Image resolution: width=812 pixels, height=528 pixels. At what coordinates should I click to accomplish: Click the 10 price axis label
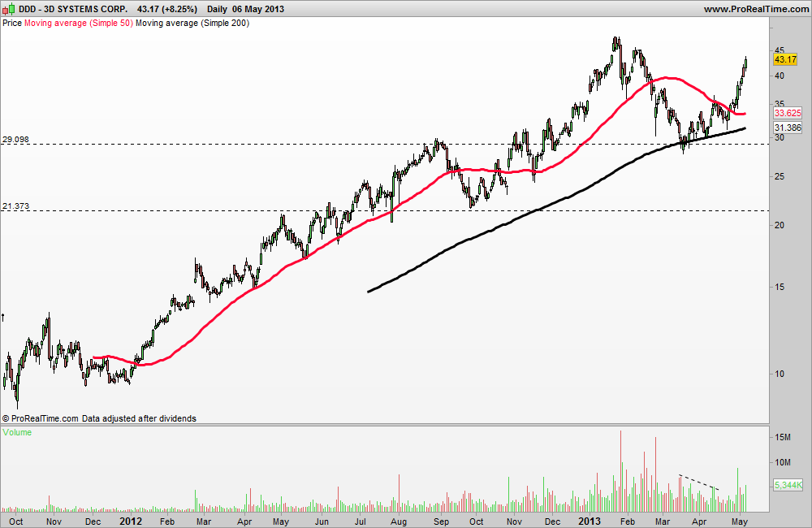[780, 374]
